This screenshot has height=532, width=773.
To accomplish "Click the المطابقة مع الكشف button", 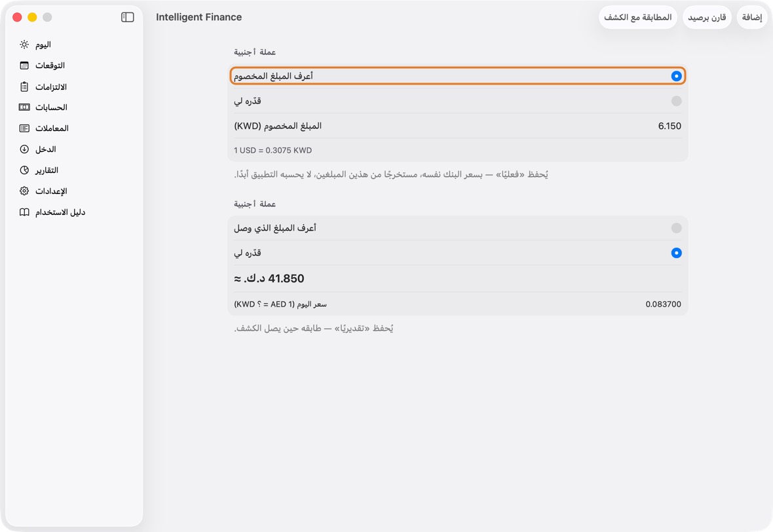I will click(638, 17).
